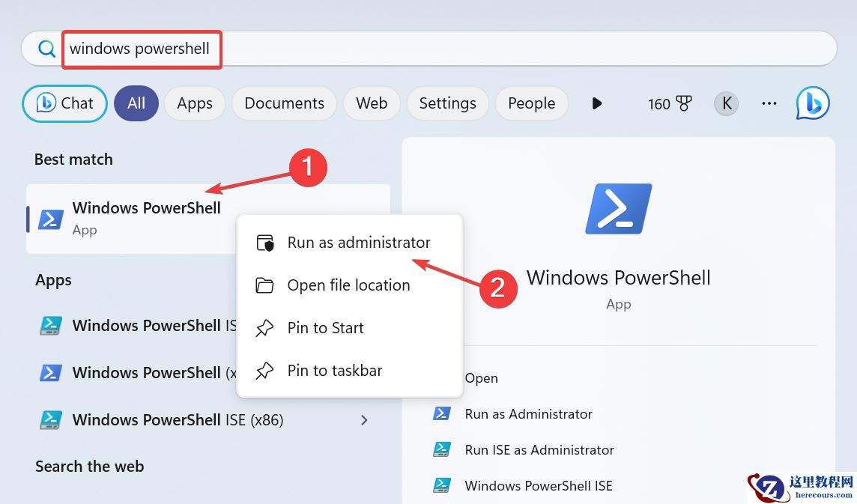The width and height of the screenshot is (857, 504).
Task: Select the Windows PowerShell best match result
Action: click(208, 219)
